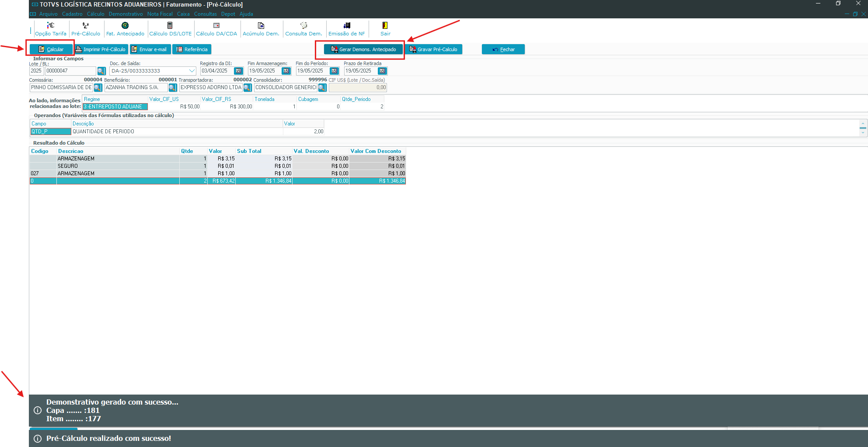
Task: Open the Cálculo DS/LOTE toolbar icon
Action: pos(170,29)
